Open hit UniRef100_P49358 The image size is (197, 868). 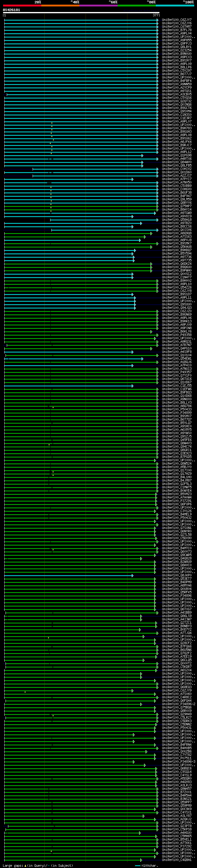click(176, 335)
